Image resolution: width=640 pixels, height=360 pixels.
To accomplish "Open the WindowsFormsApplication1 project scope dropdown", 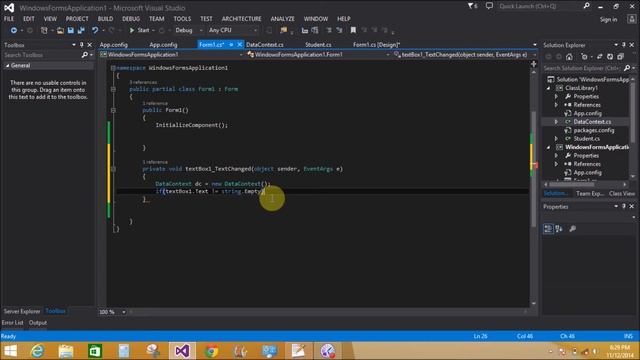I will [x=171, y=55].
